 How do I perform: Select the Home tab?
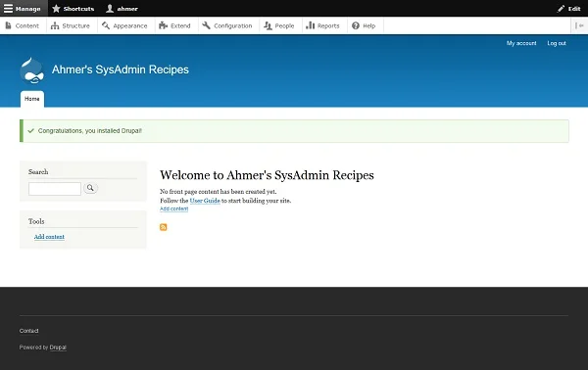click(x=32, y=99)
